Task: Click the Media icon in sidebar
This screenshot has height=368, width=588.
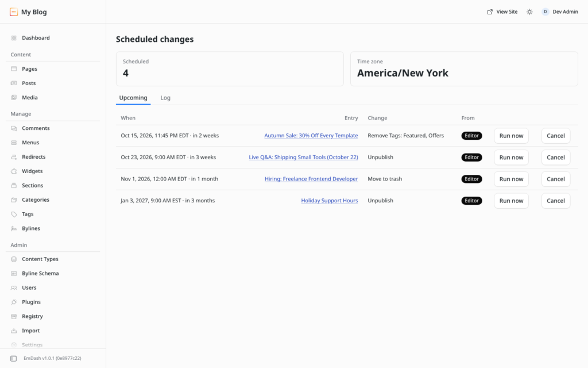Action: pyautogui.click(x=14, y=97)
